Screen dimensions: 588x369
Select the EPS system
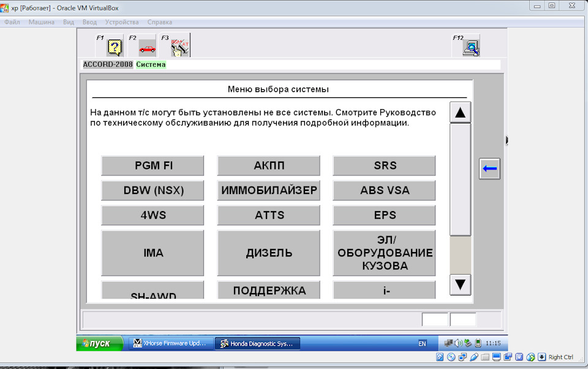(385, 215)
